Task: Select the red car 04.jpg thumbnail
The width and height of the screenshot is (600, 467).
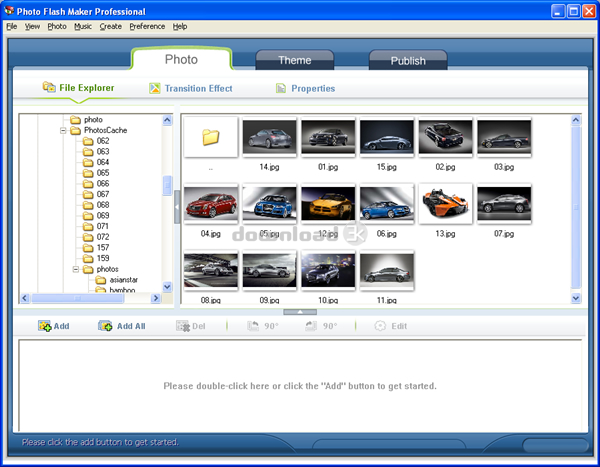Action: click(211, 204)
